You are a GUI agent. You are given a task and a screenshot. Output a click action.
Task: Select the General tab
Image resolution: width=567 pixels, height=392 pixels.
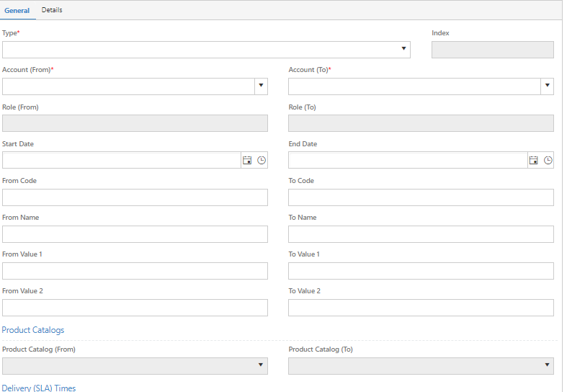(x=17, y=11)
